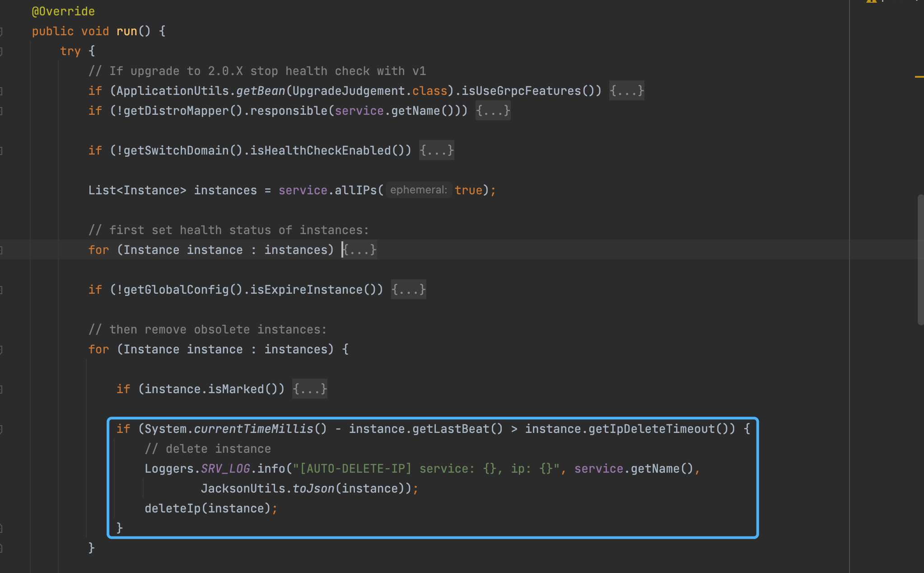
Task: Click the '[AUTO-DELETE-IP] service' string literal
Action: (x=427, y=469)
